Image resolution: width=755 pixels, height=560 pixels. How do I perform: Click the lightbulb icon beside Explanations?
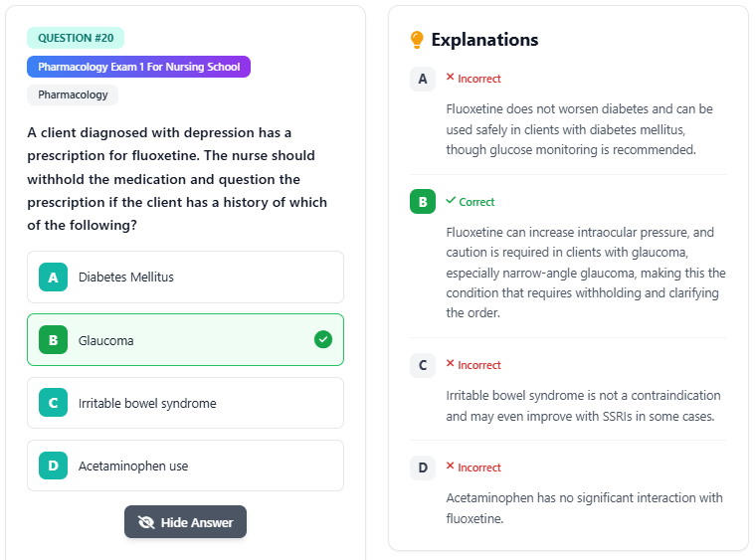(x=417, y=41)
